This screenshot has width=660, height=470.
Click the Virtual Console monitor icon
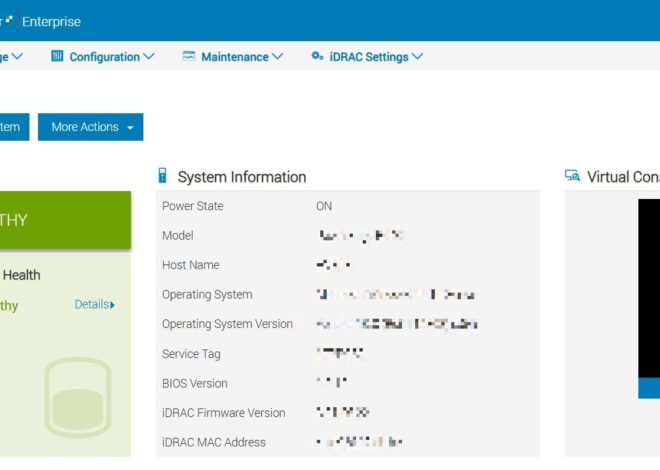[x=572, y=175]
